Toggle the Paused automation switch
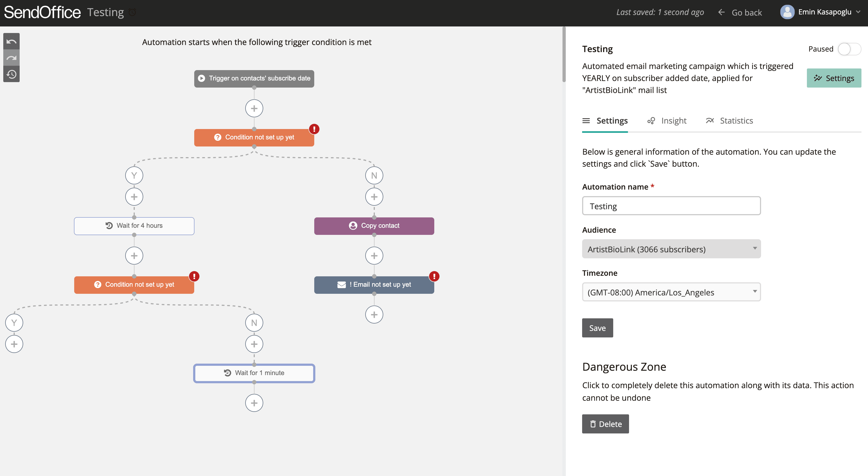The image size is (868, 476). point(849,49)
